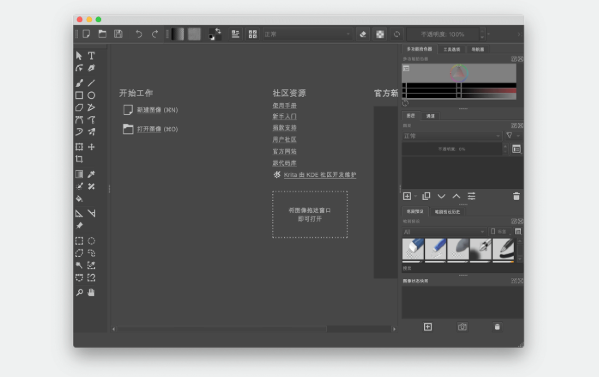Delete layer using layers panel trash icon

pos(516,196)
